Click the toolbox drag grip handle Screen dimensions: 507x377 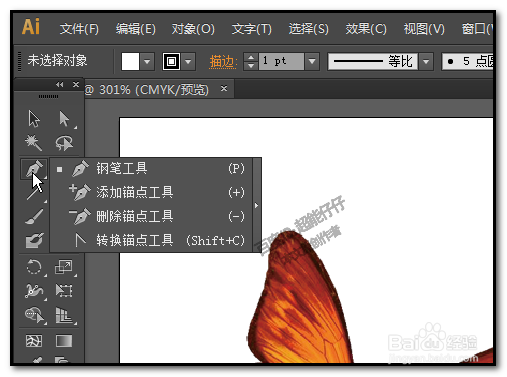pos(49,97)
